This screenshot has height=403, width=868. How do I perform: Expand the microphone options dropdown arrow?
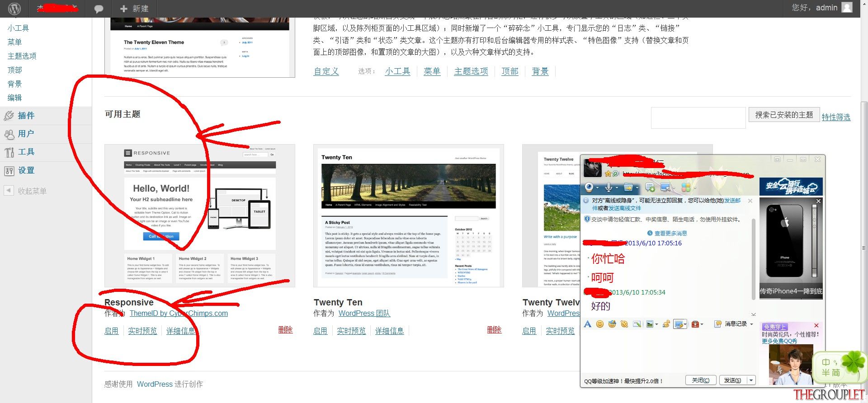(617, 187)
